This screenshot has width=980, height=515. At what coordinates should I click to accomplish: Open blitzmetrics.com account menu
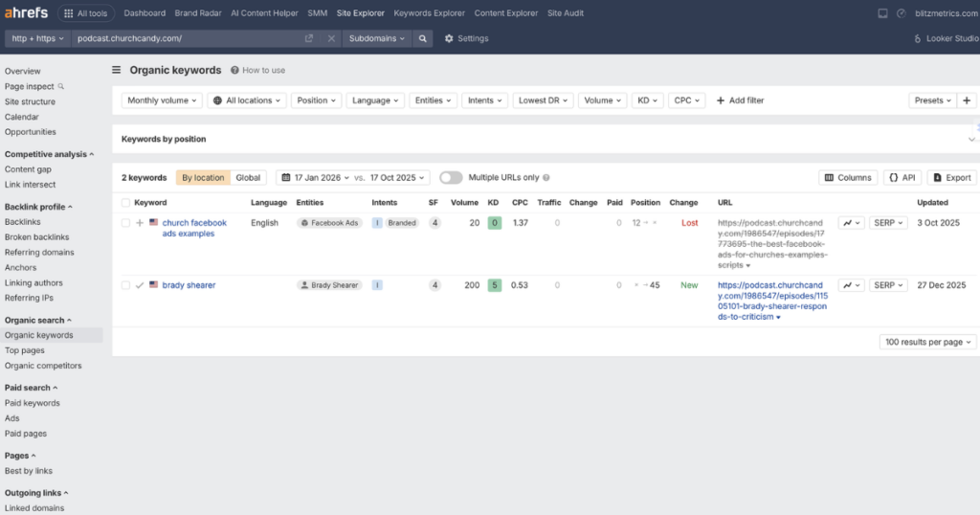tap(947, 13)
